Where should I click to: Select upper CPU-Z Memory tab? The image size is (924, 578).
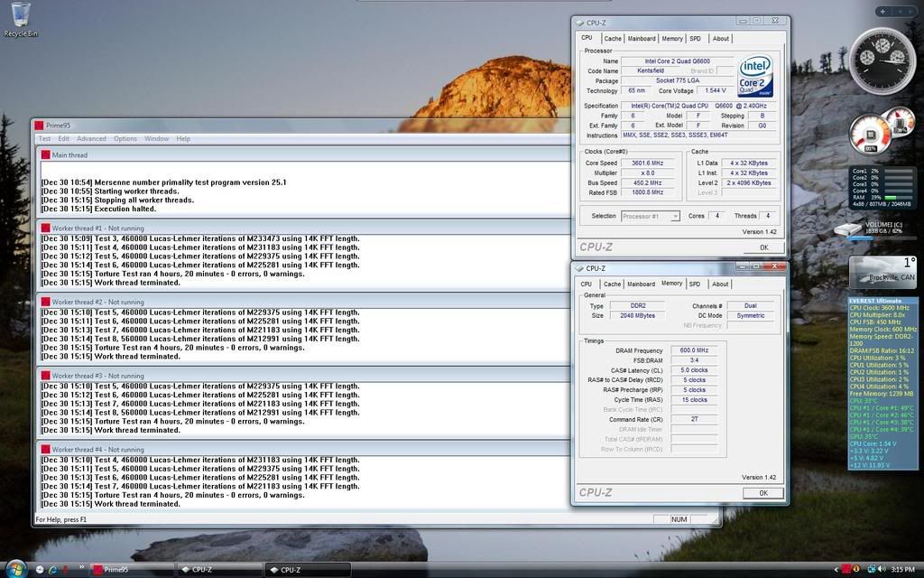coord(671,38)
